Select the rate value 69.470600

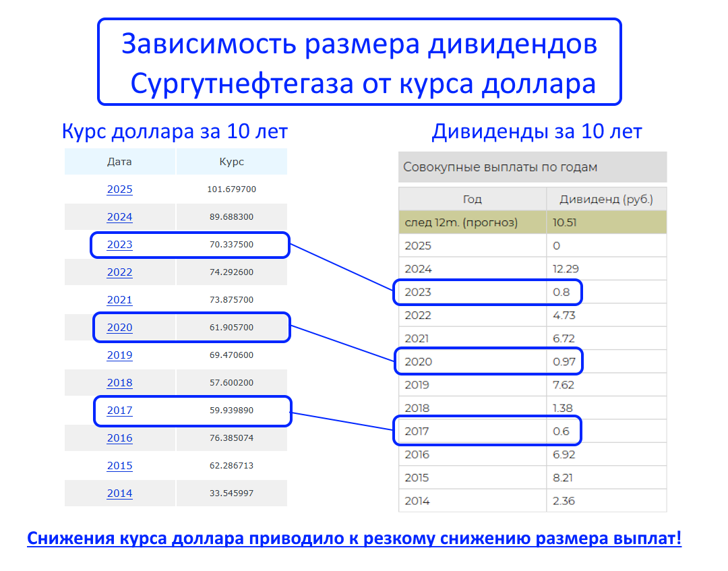point(232,355)
